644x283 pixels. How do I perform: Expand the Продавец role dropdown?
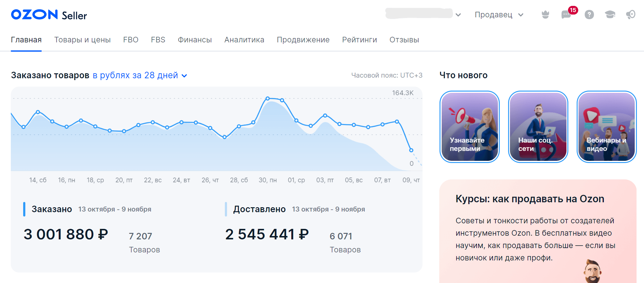[499, 15]
